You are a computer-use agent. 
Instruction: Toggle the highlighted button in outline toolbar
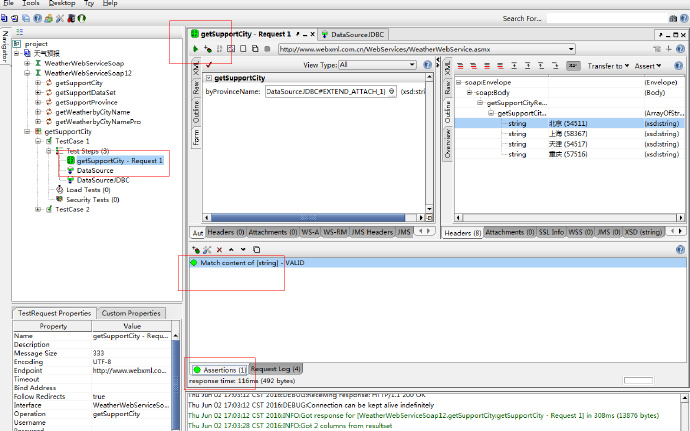click(573, 66)
